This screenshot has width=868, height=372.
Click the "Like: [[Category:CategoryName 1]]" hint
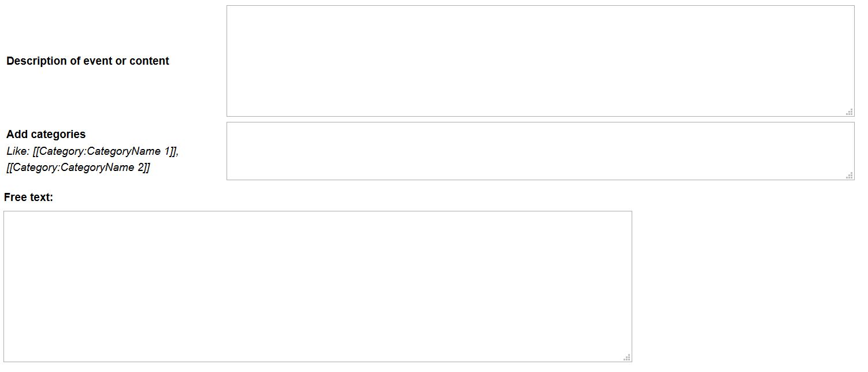coord(92,151)
